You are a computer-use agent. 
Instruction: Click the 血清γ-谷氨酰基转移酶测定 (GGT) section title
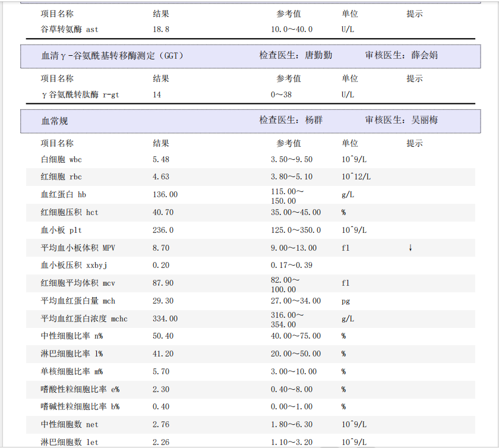click(x=112, y=56)
